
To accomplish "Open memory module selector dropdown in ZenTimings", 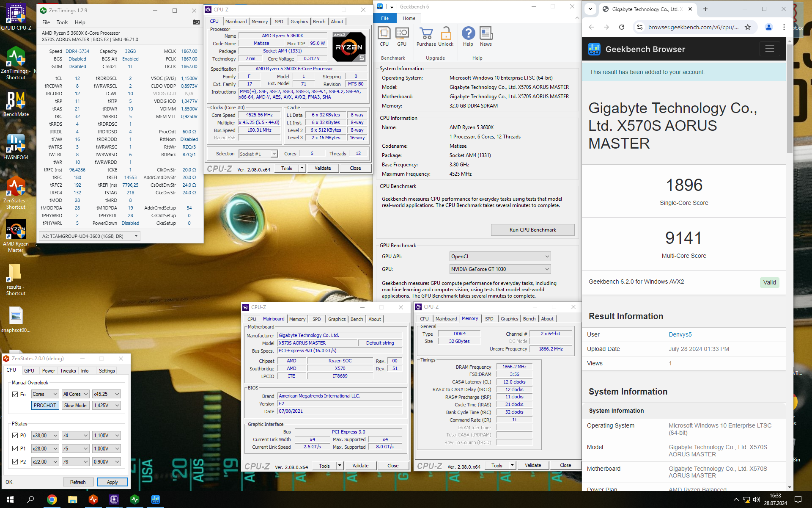I will (89, 236).
